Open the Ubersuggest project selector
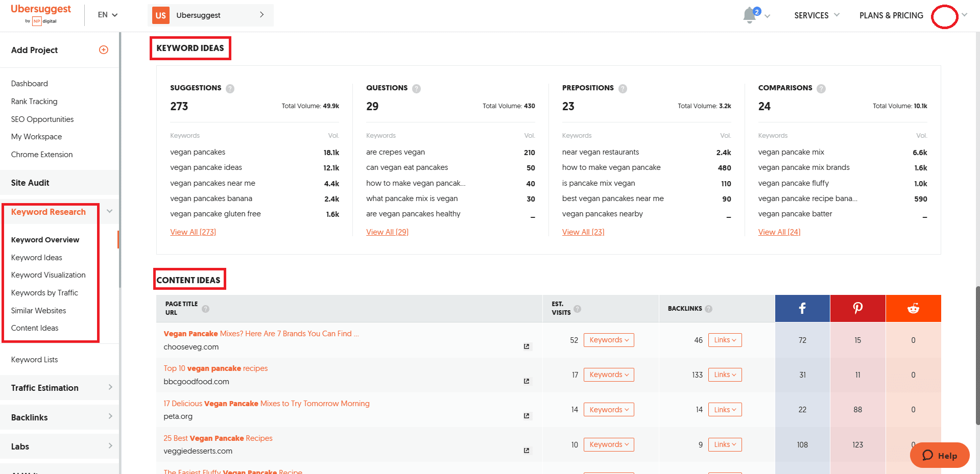 pyautogui.click(x=210, y=15)
